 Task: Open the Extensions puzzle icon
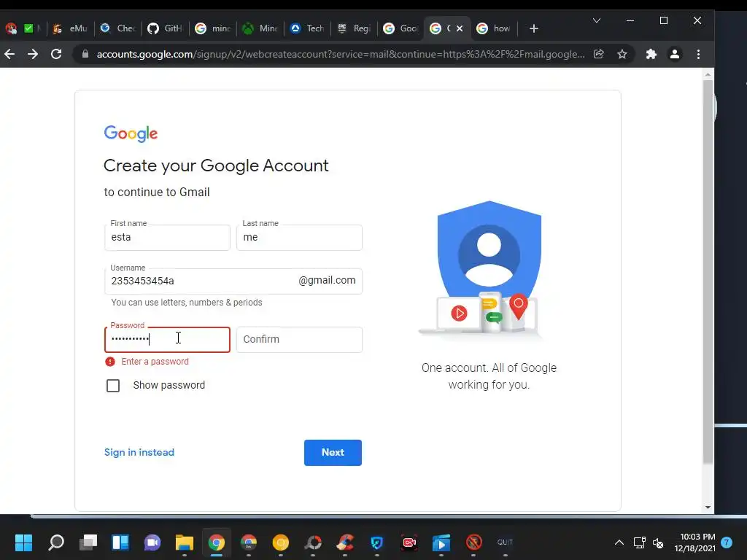(651, 54)
